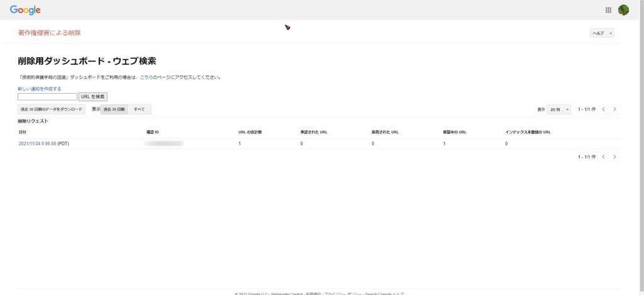The width and height of the screenshot is (644, 295).
Task: Click the 拒否された URL column header
Action: tap(386, 132)
